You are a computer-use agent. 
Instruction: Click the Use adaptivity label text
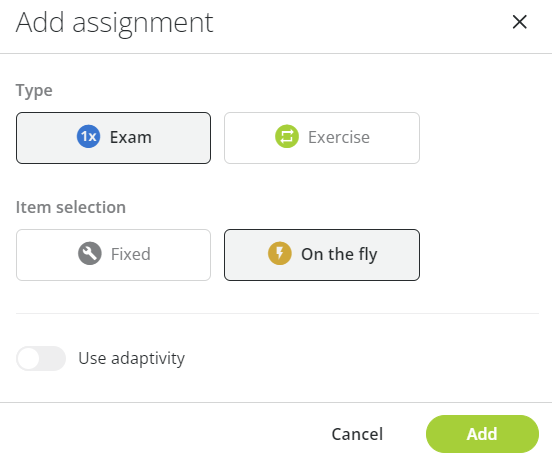[131, 359]
